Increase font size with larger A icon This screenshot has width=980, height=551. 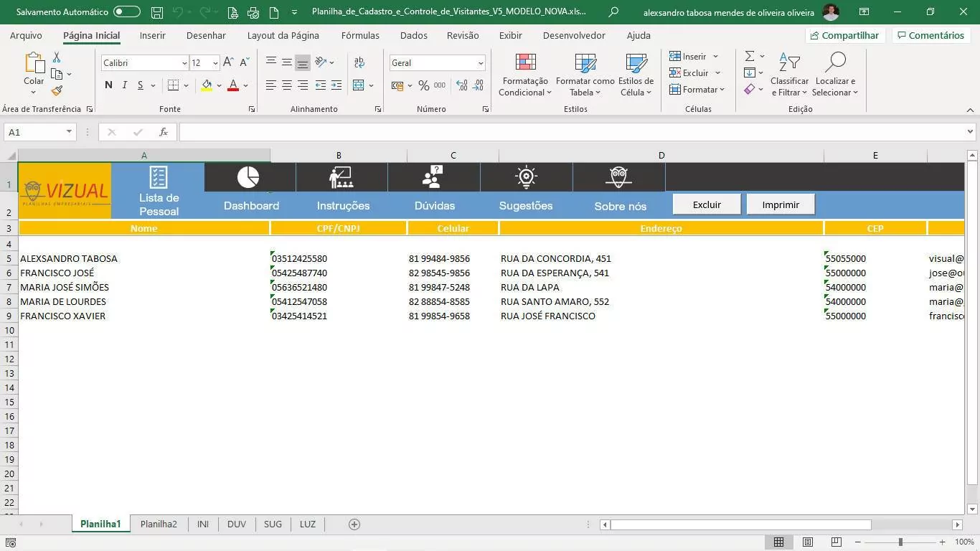pyautogui.click(x=228, y=63)
